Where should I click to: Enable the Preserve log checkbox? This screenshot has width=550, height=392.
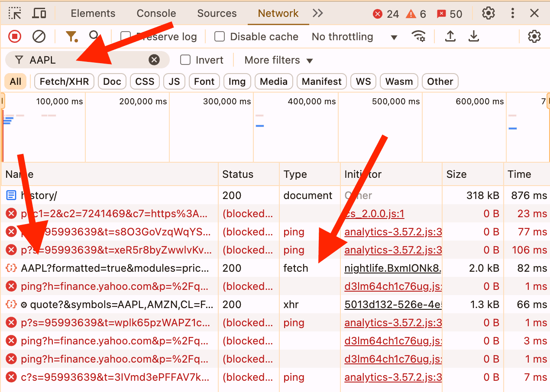point(126,37)
